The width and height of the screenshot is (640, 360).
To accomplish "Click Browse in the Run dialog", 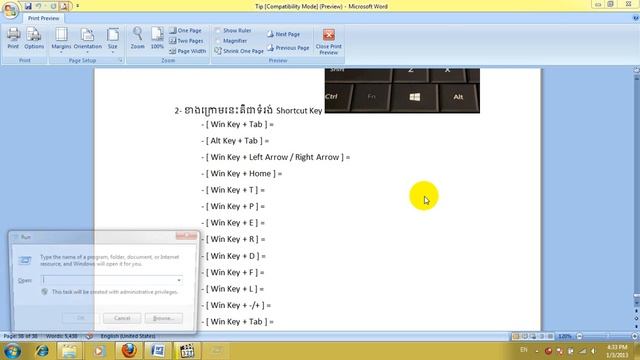I will coord(163,318).
